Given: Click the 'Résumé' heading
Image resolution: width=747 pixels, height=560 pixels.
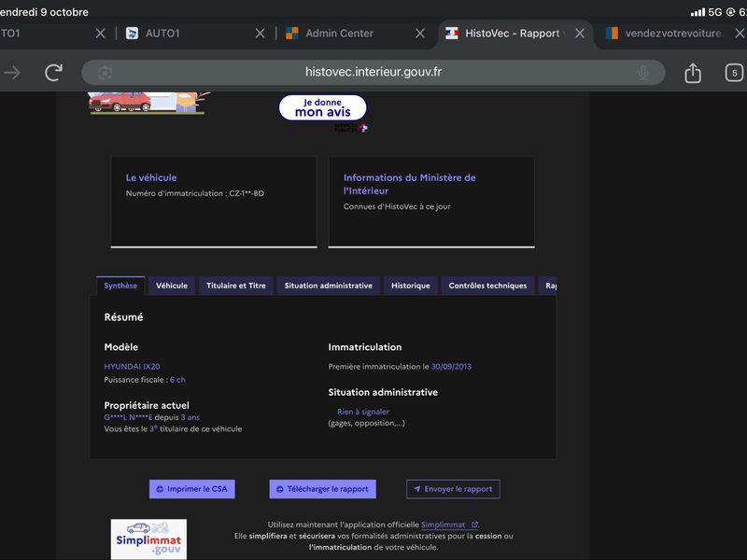Looking at the screenshot, I should click(123, 317).
